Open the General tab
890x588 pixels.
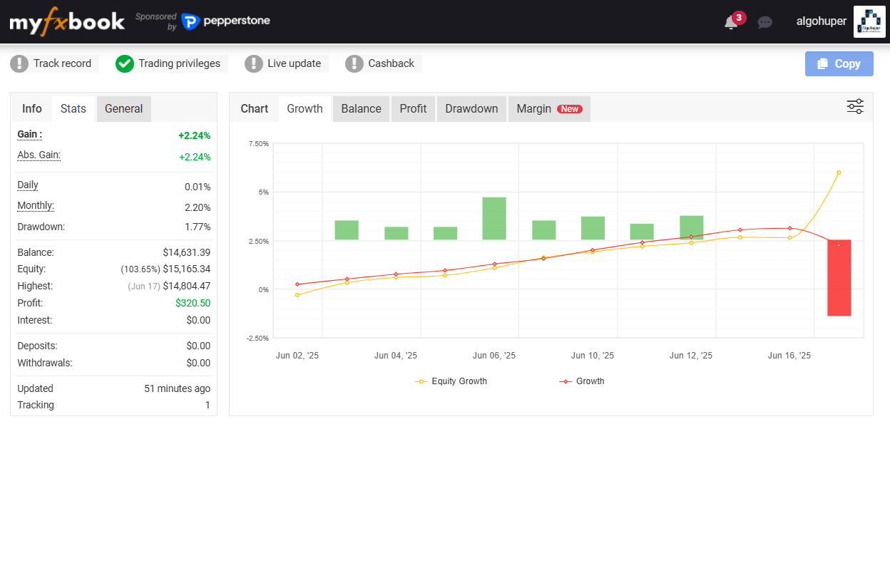click(124, 108)
